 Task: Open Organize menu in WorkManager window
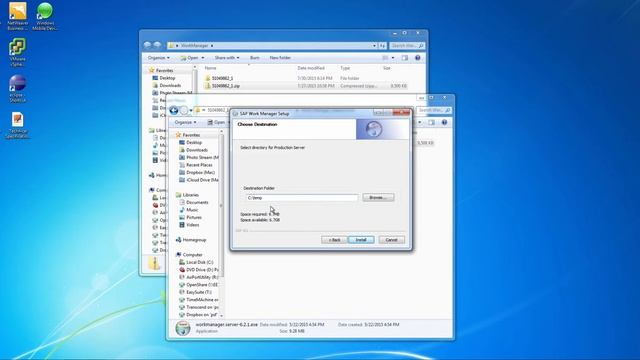point(159,58)
